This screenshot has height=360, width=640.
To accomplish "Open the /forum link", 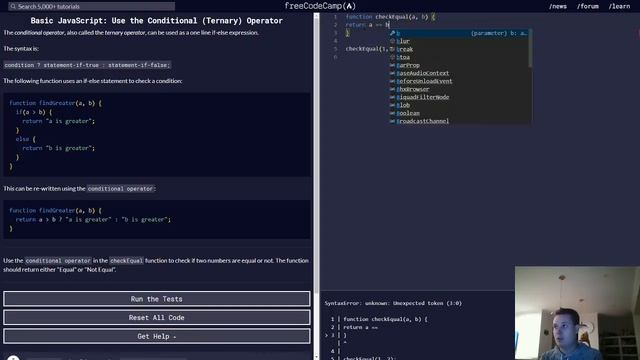I will (587, 6).
